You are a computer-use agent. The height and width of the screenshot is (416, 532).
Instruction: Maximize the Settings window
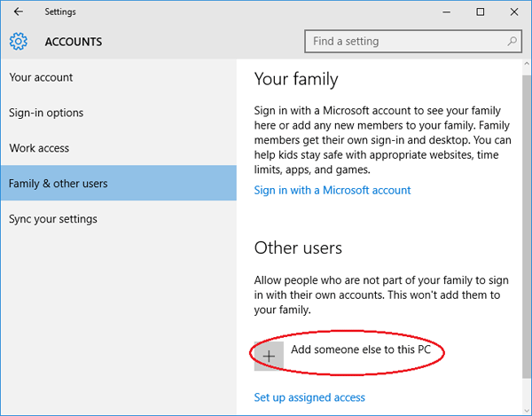click(x=480, y=12)
